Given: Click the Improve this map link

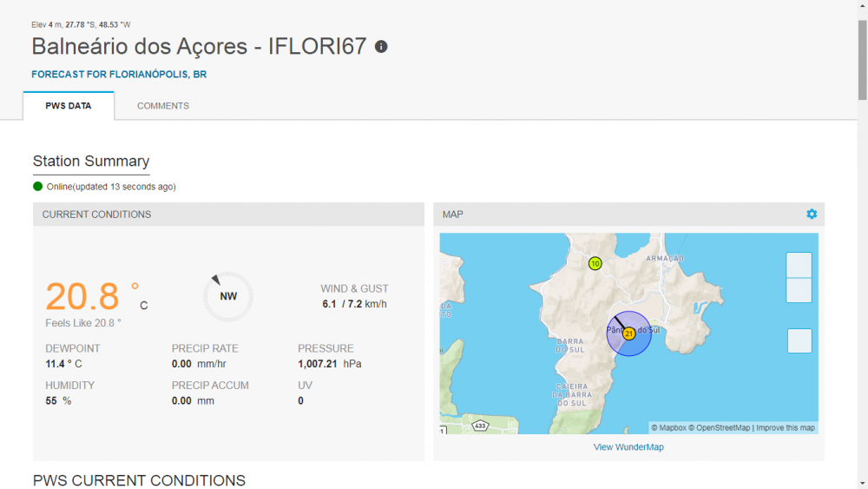Looking at the screenshot, I should point(786,428).
